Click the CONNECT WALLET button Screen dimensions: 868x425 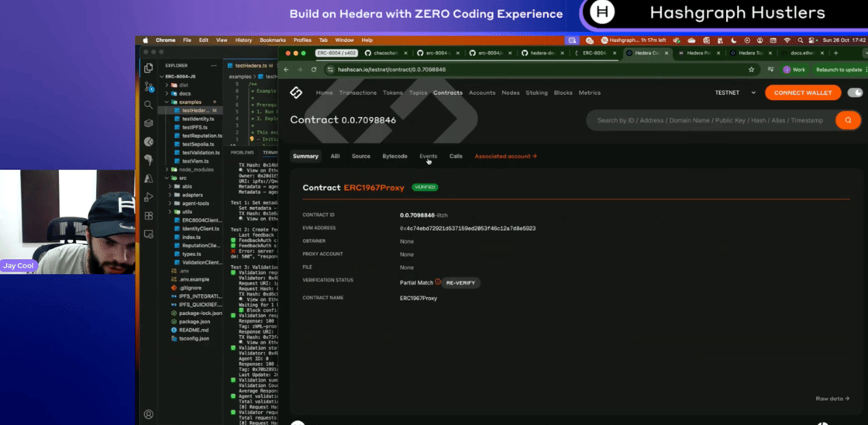click(x=803, y=92)
